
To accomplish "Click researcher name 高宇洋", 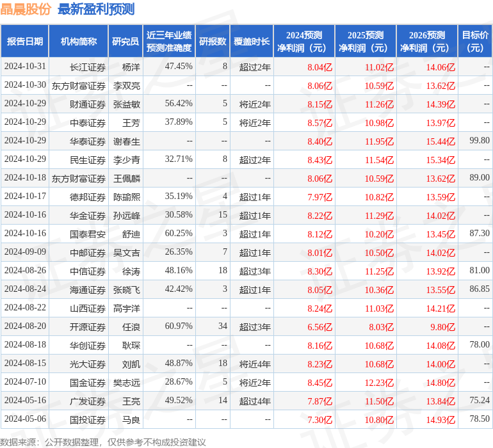I will (127, 308).
